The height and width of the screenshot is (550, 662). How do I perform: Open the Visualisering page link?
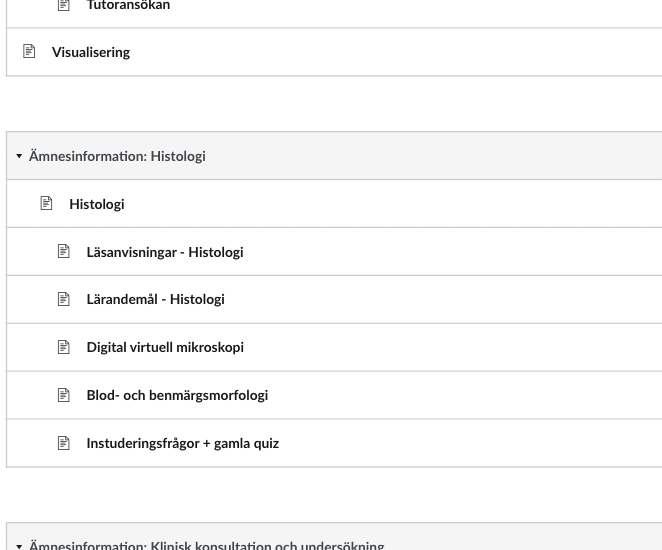coord(91,52)
